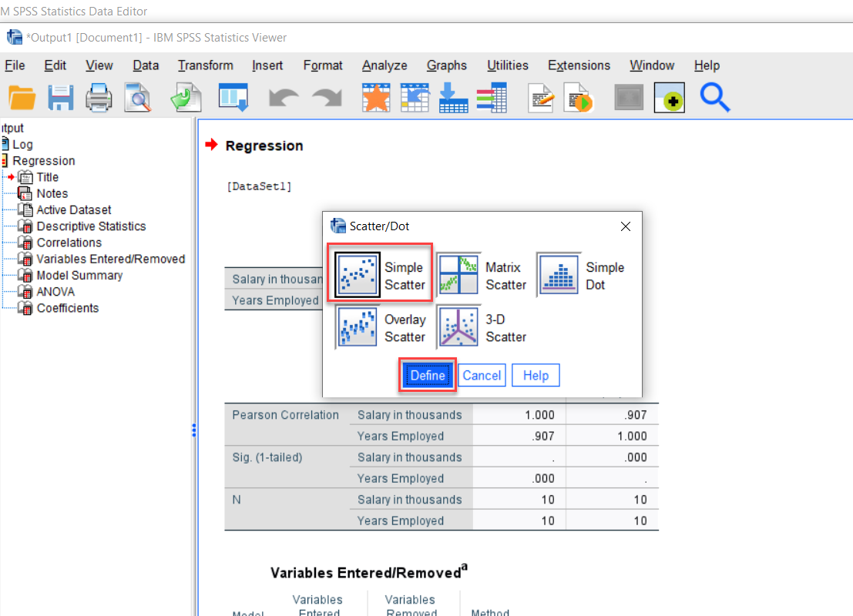
Task: Select the Overlay Scatter chart icon
Action: click(x=357, y=327)
